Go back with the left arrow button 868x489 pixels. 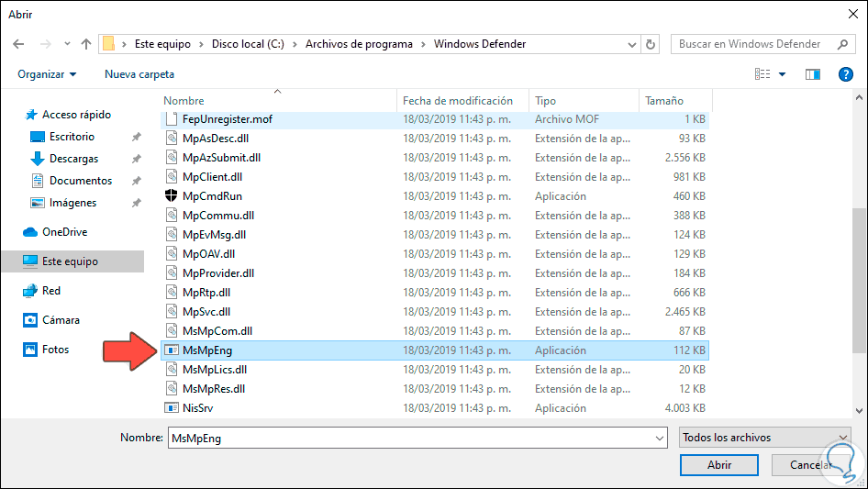click(x=18, y=44)
